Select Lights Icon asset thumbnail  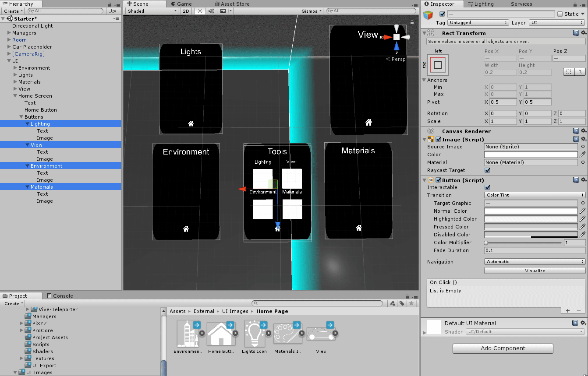click(254, 334)
